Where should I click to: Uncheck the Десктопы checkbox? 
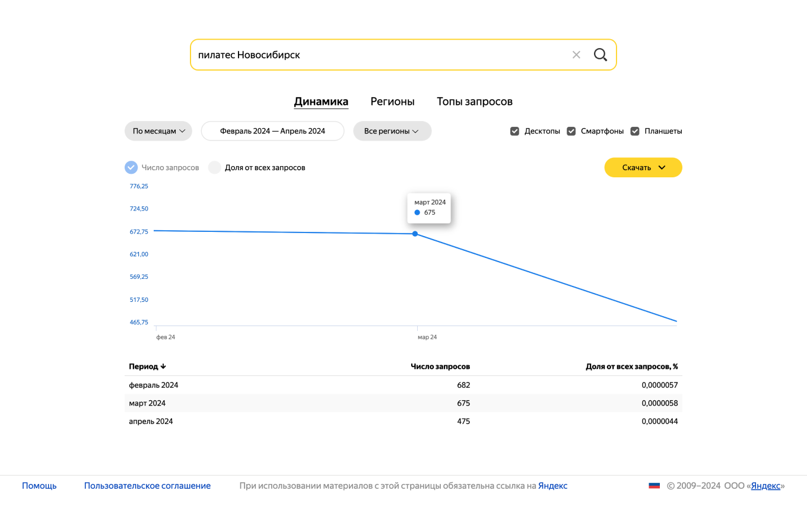[x=514, y=131]
